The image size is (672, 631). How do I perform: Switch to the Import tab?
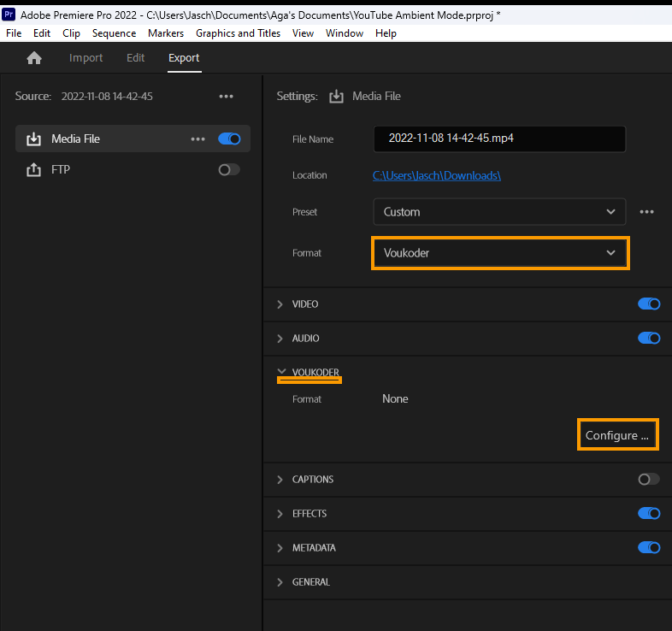click(85, 58)
